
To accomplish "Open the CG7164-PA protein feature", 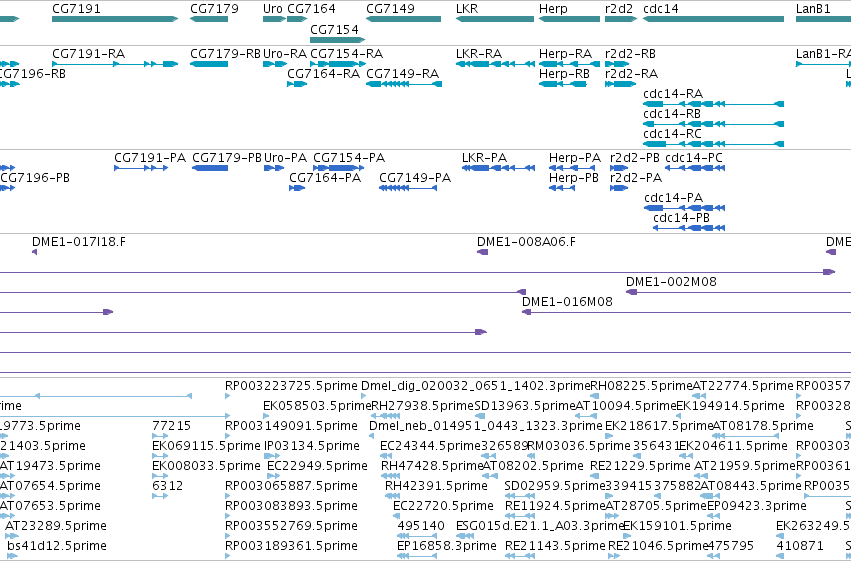I will click(x=297, y=188).
